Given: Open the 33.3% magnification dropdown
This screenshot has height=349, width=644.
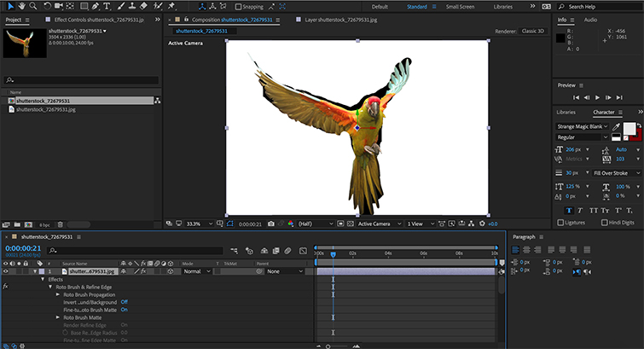Looking at the screenshot, I should point(200,224).
